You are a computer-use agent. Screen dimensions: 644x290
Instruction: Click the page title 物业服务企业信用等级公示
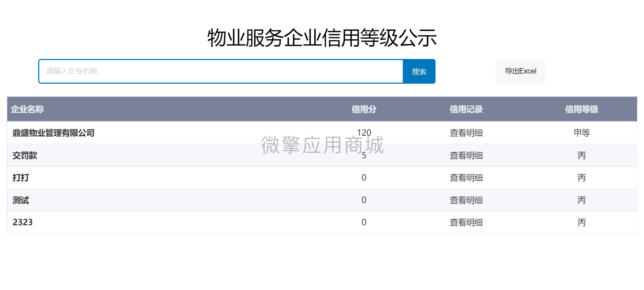[x=322, y=38]
